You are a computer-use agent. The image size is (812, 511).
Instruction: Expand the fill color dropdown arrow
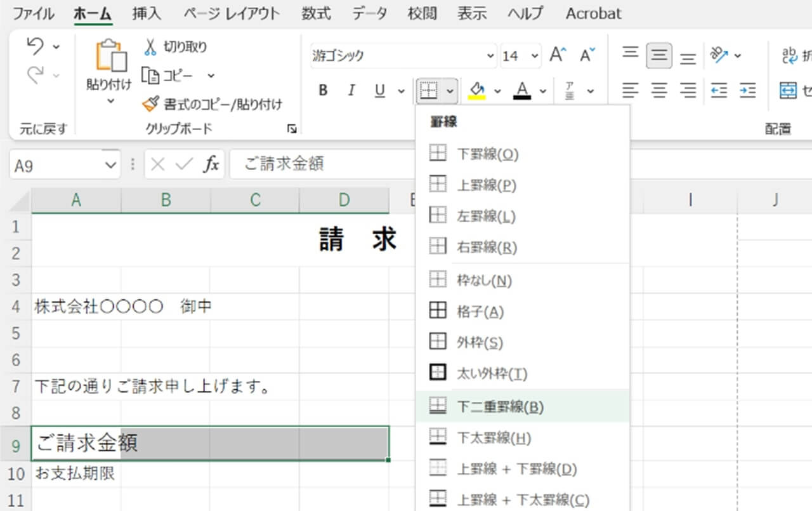[x=497, y=91]
